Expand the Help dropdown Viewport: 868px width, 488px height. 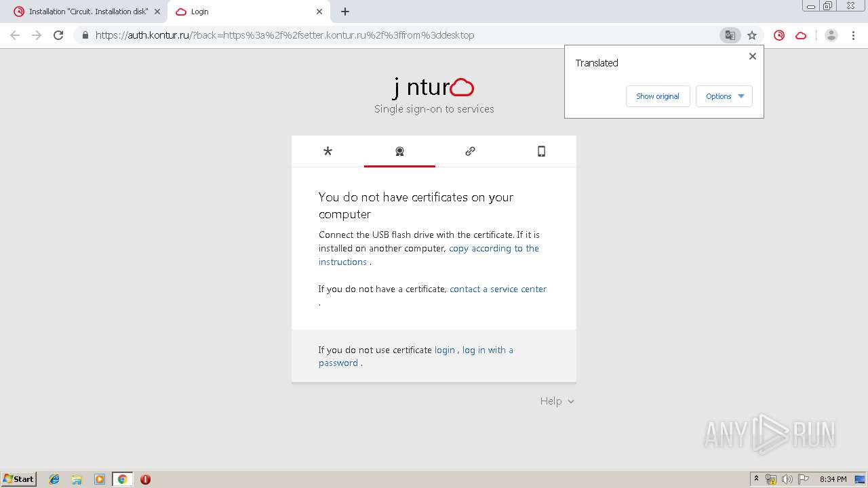tap(557, 401)
